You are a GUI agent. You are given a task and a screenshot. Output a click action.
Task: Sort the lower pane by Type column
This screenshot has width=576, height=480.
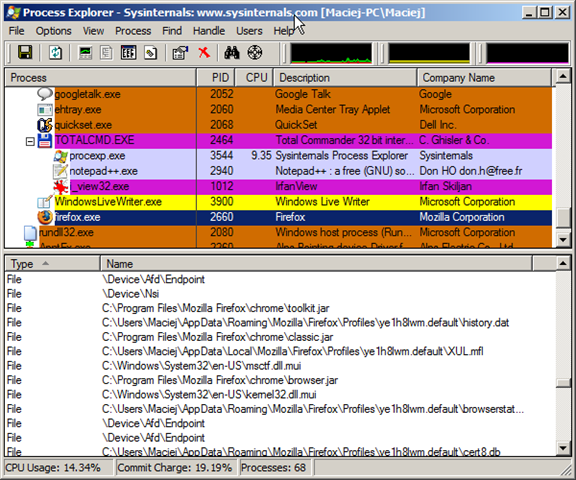tap(52, 264)
